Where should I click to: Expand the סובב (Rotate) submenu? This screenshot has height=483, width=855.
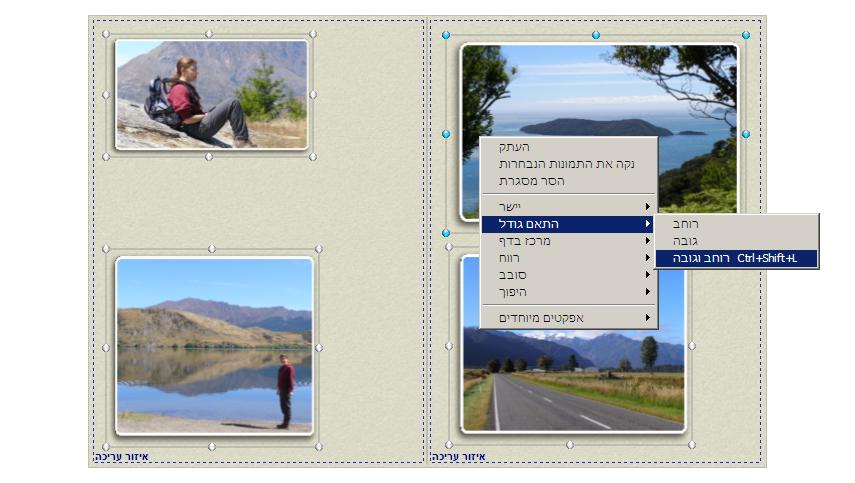(567, 274)
